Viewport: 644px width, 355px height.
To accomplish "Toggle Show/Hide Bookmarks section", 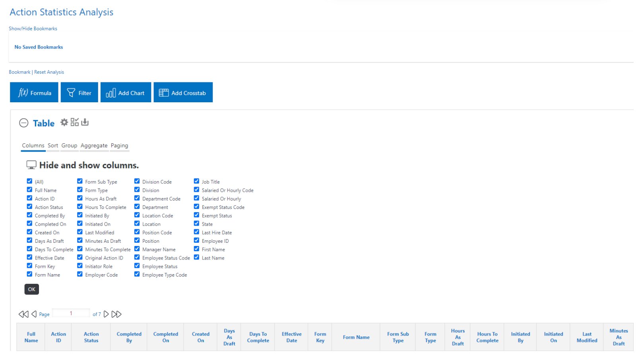I will point(33,29).
